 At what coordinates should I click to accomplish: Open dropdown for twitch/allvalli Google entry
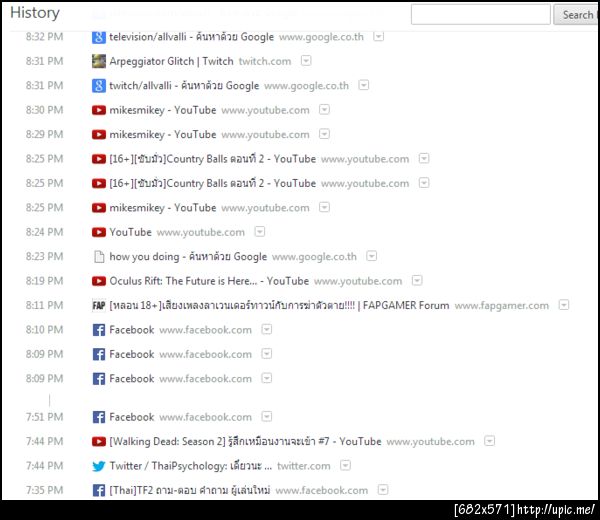pyautogui.click(x=364, y=85)
